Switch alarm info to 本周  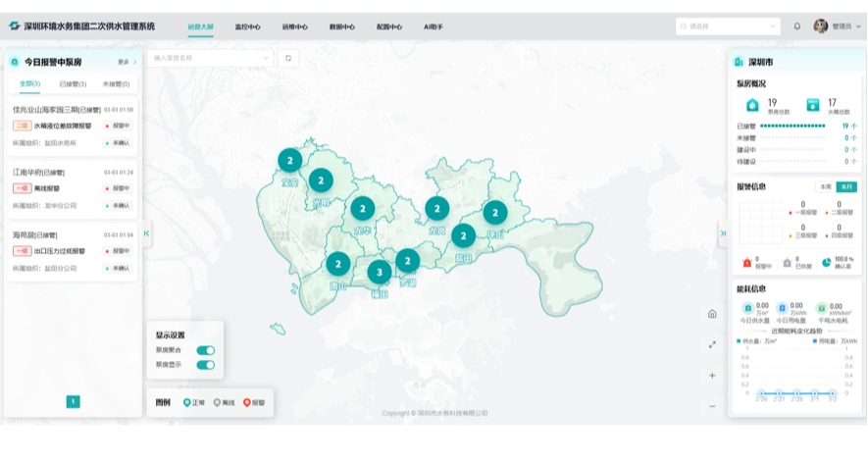[824, 186]
